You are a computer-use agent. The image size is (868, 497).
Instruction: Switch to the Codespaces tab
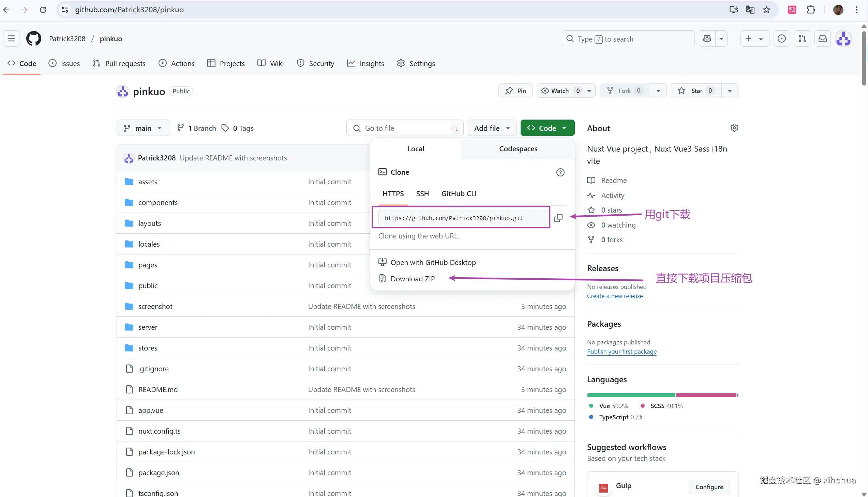518,149
